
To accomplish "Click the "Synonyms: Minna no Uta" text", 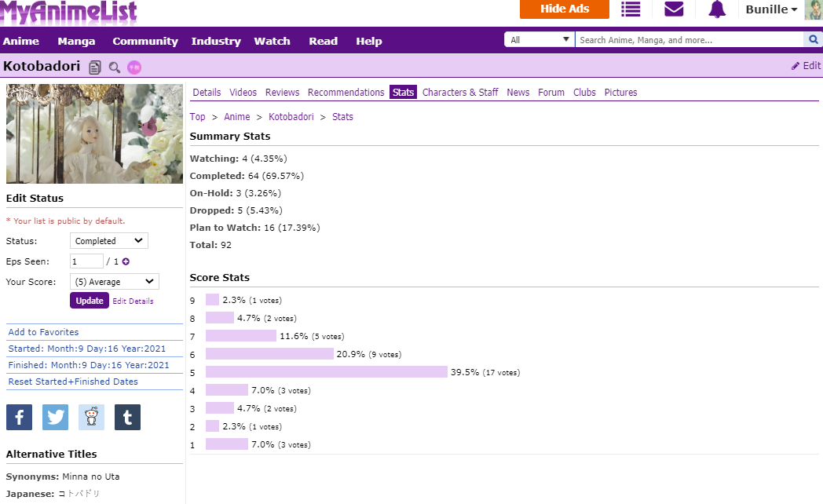I will [x=63, y=477].
